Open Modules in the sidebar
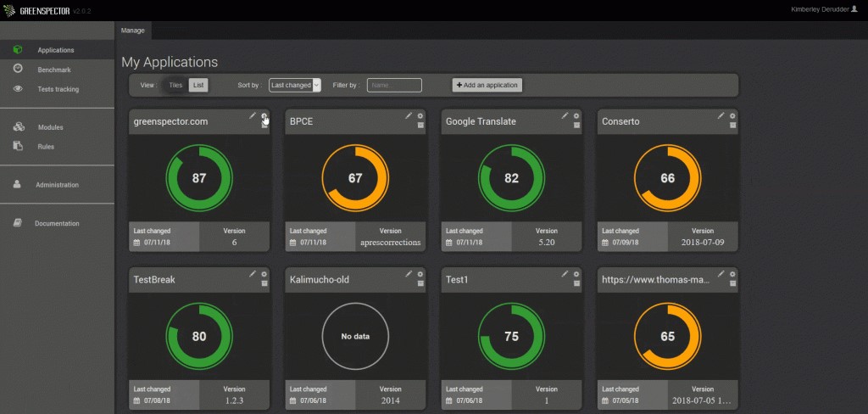The height and width of the screenshot is (414, 868). coord(57,127)
